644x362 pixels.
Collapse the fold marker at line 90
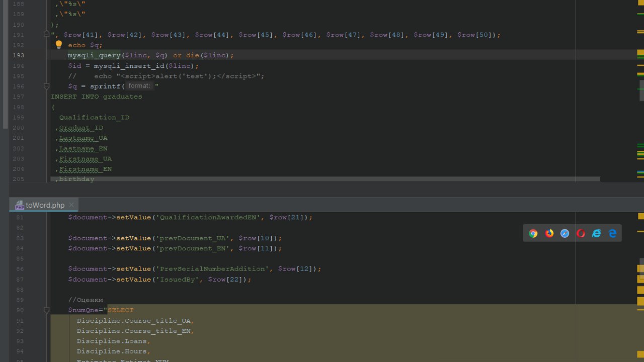(x=46, y=310)
